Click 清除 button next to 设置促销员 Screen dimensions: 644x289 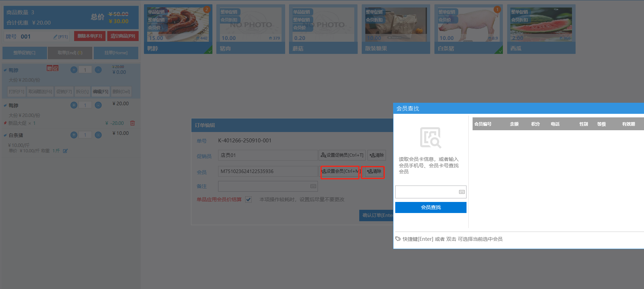(376, 155)
